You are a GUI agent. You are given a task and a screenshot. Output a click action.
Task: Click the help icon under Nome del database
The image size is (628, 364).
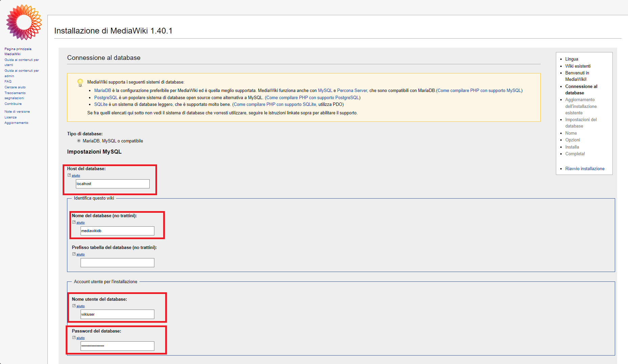[74, 222]
